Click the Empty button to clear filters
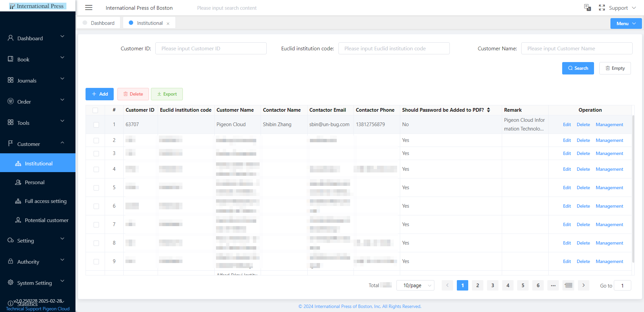 [x=615, y=68]
